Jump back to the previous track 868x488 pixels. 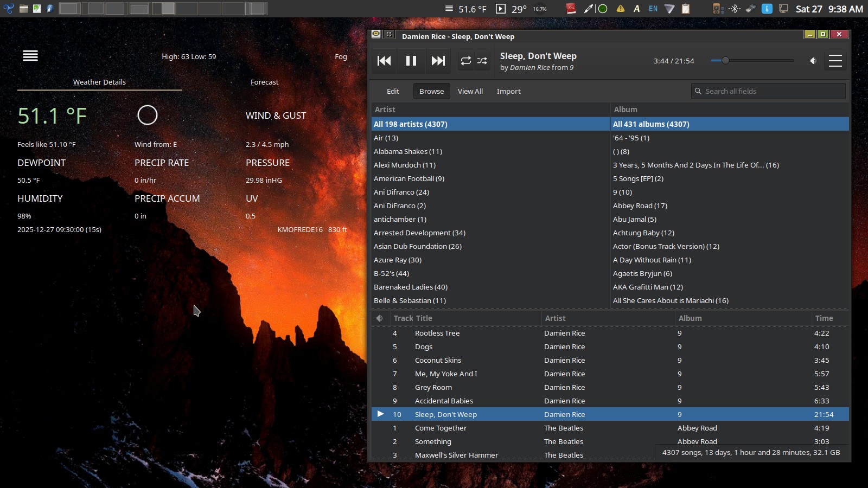point(384,61)
